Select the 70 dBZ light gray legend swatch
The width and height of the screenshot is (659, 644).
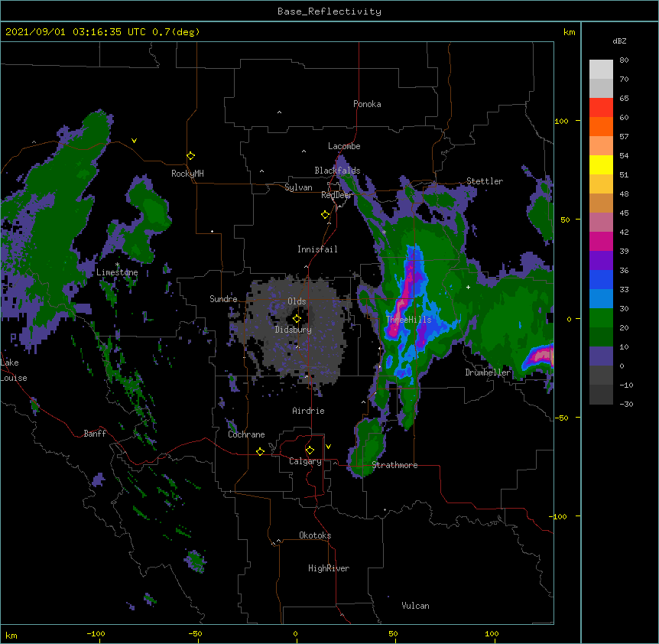(x=601, y=69)
